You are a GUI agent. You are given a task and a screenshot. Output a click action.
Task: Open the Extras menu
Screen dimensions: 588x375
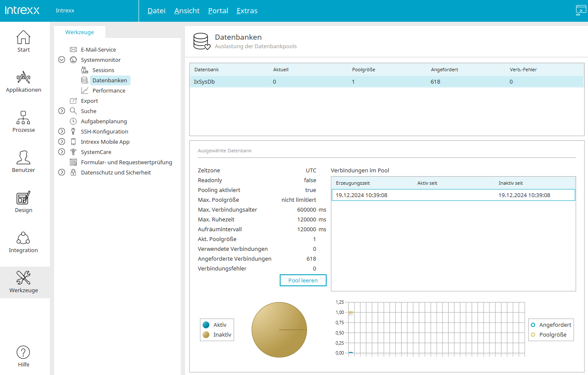coord(247,11)
